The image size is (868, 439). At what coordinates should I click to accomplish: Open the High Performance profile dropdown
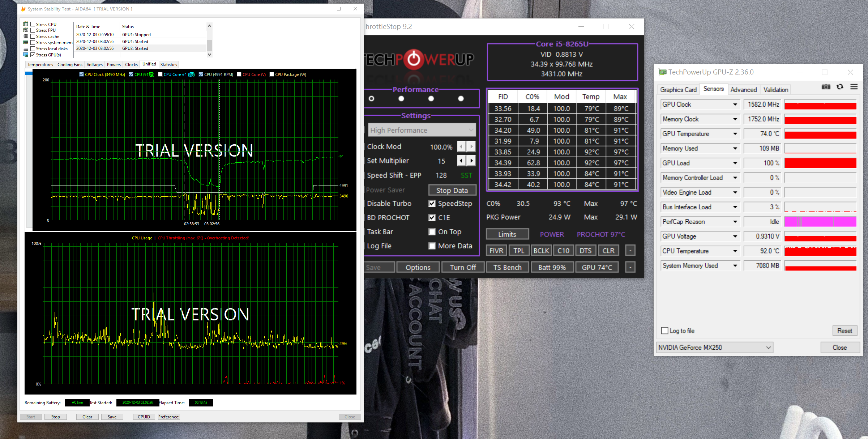[x=471, y=130]
